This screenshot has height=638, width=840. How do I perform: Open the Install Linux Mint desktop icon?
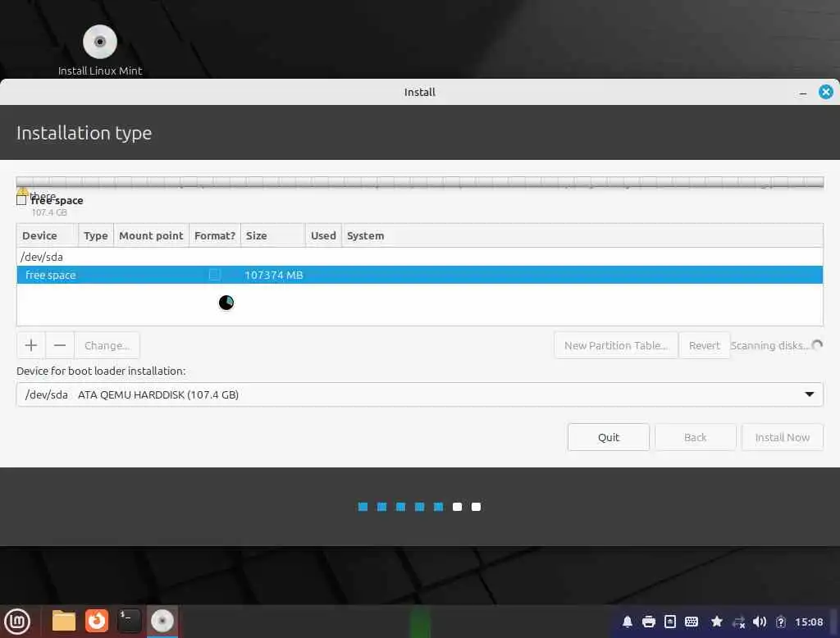(x=100, y=50)
